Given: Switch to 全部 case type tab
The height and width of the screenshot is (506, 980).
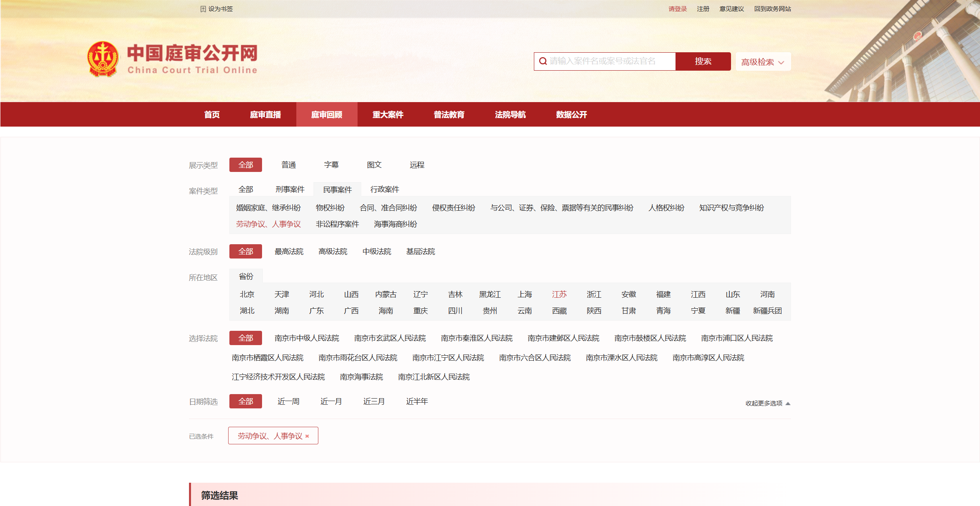Looking at the screenshot, I should (246, 189).
